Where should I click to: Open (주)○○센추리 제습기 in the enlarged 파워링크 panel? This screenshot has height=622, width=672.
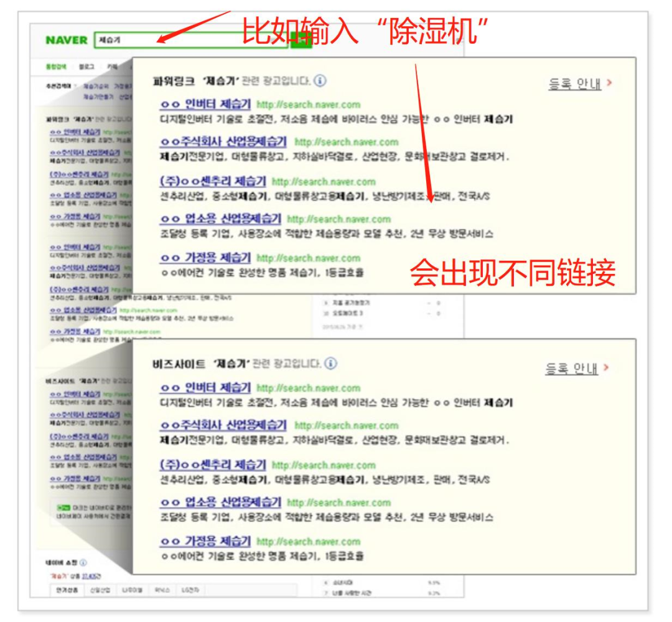pyautogui.click(x=213, y=181)
